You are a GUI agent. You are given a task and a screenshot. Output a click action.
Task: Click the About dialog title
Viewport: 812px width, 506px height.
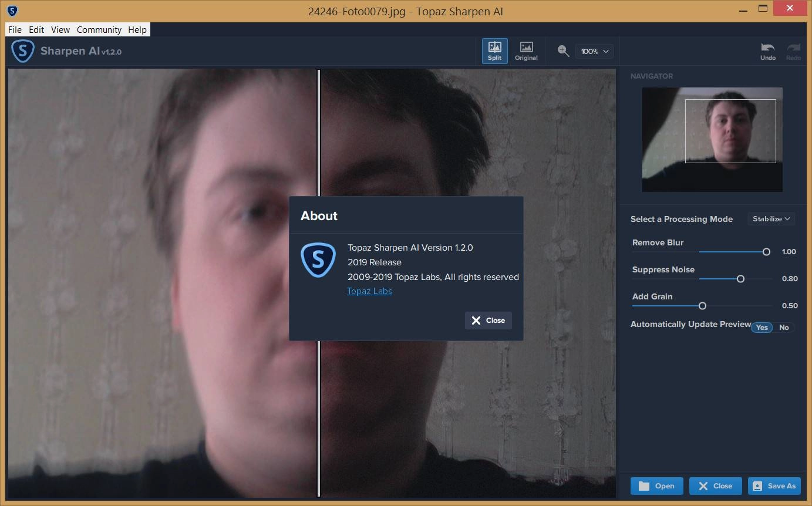319,216
